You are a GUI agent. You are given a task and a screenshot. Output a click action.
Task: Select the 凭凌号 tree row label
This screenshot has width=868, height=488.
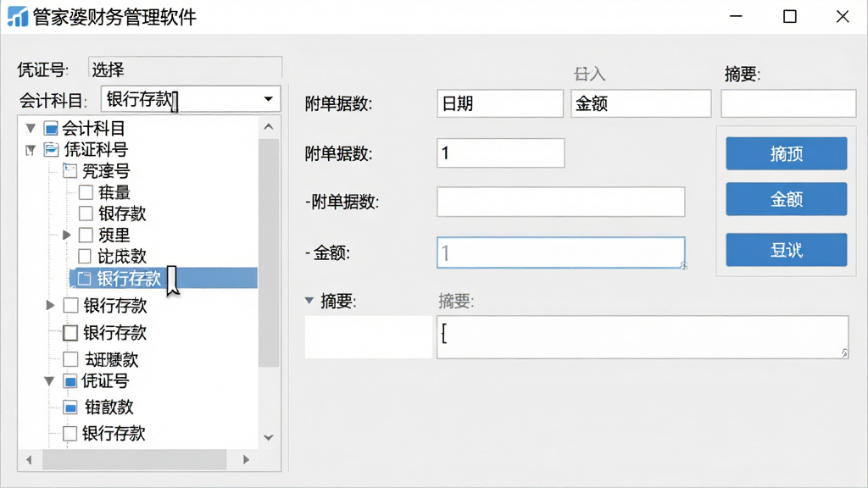pos(106,171)
